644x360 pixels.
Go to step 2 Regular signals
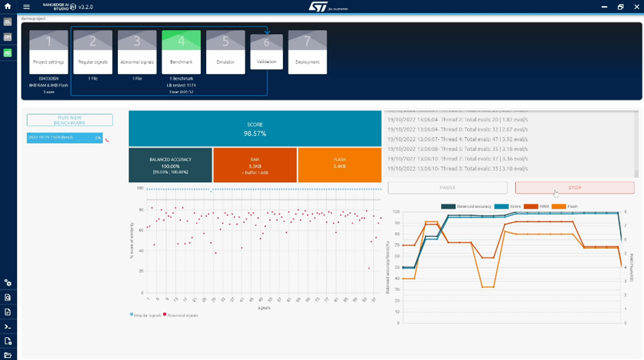tap(92, 52)
